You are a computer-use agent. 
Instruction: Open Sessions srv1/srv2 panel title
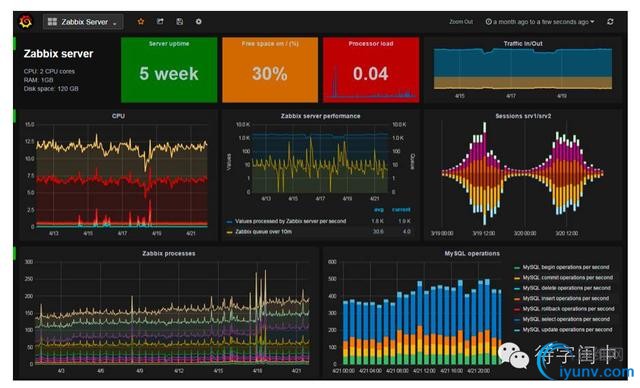pyautogui.click(x=523, y=116)
